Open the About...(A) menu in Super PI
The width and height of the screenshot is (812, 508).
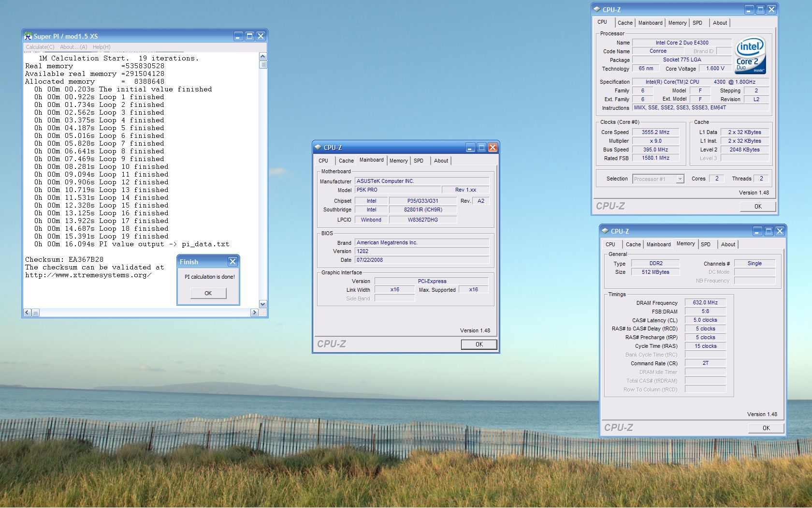point(73,47)
